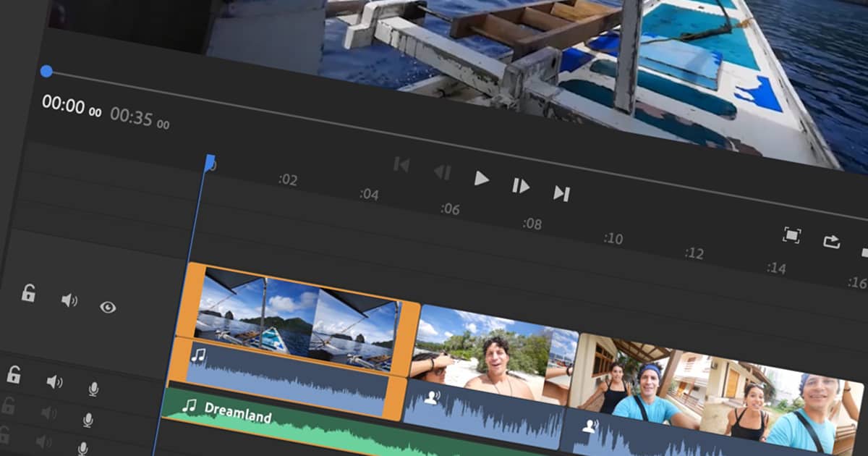The width and height of the screenshot is (868, 456).
Task: Jump to the end of the sequence
Action: click(561, 193)
